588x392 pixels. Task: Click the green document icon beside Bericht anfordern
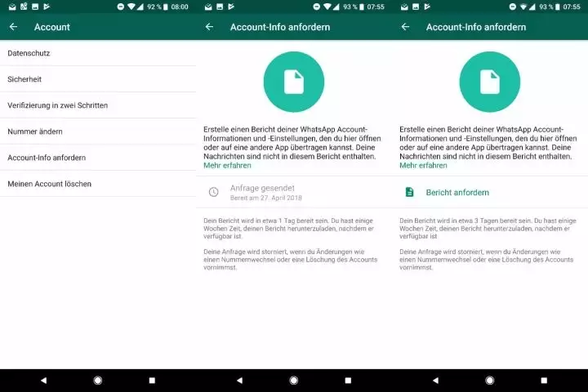pos(410,192)
